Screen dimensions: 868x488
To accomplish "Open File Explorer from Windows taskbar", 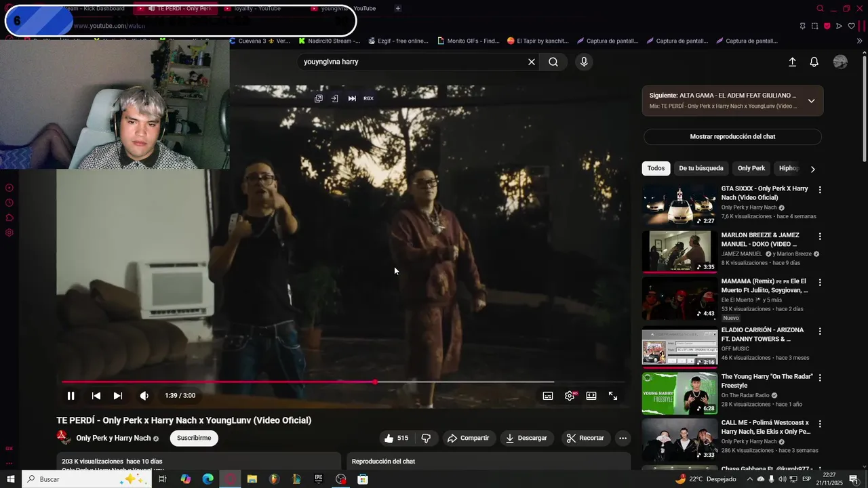I will [x=252, y=479].
